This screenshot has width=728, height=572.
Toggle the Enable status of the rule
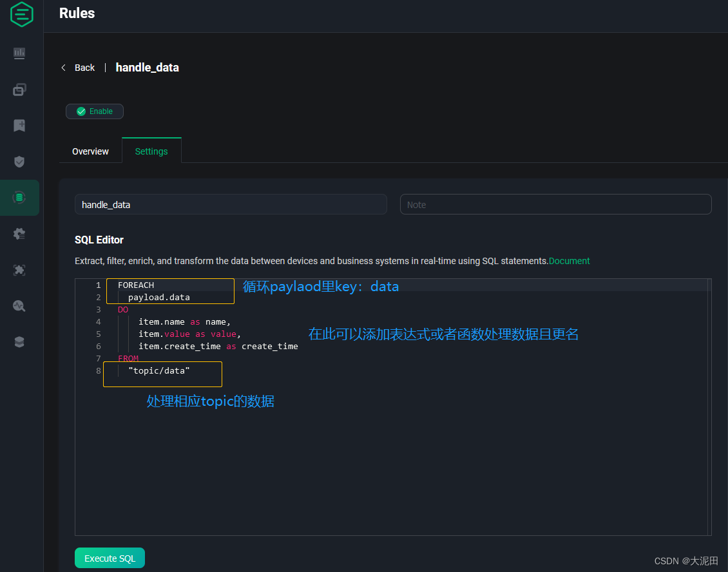point(95,111)
